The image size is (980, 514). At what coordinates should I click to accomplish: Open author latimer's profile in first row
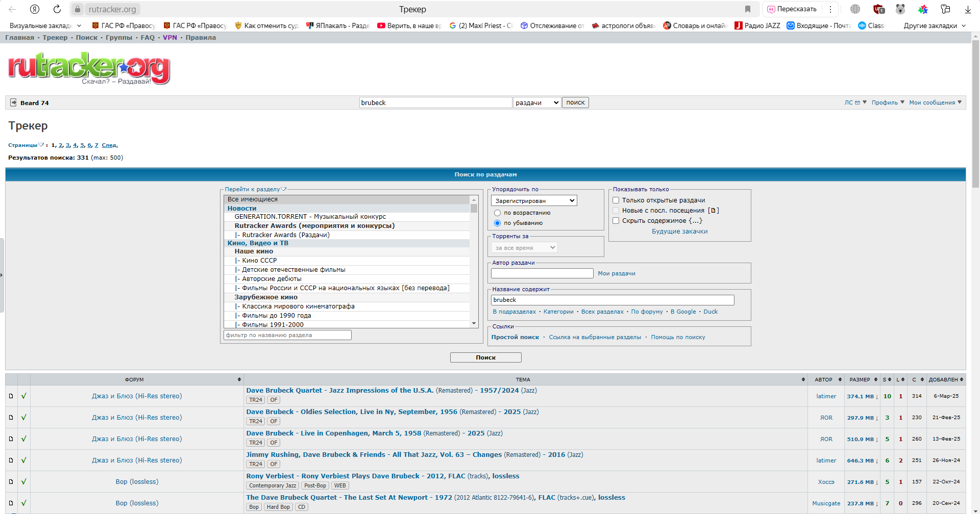826,396
